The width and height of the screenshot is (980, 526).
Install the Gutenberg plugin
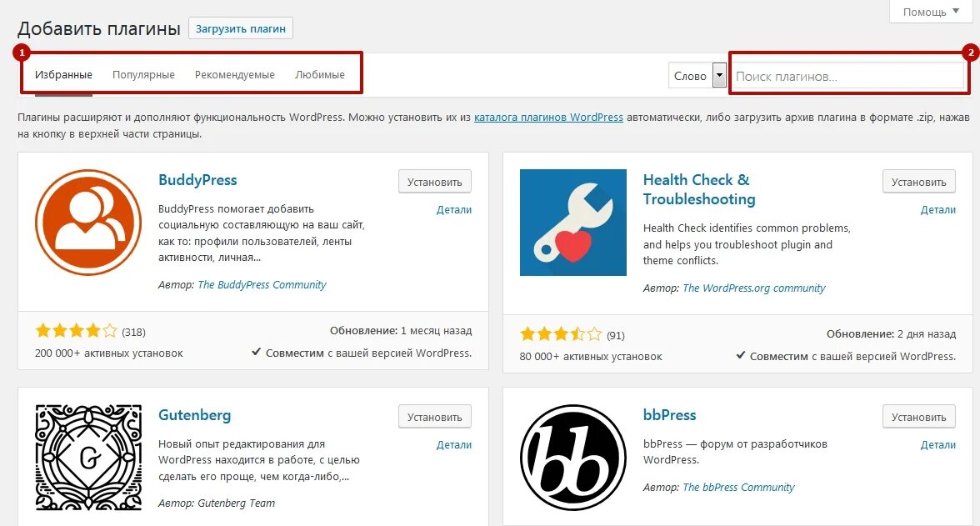[x=434, y=417]
